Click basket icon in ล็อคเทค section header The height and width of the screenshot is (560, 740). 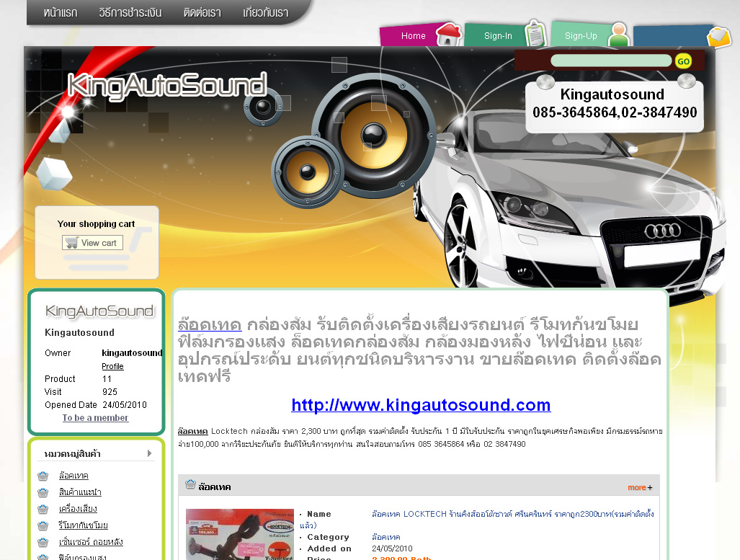click(x=190, y=484)
